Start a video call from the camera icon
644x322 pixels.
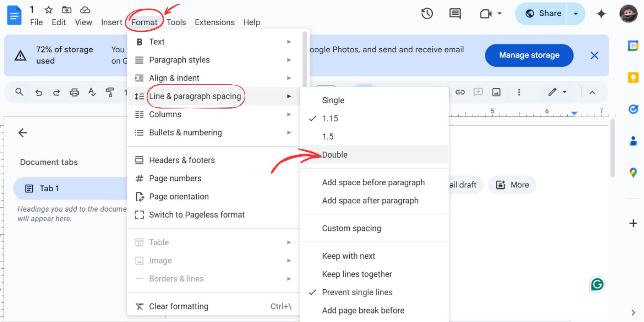[x=486, y=14]
